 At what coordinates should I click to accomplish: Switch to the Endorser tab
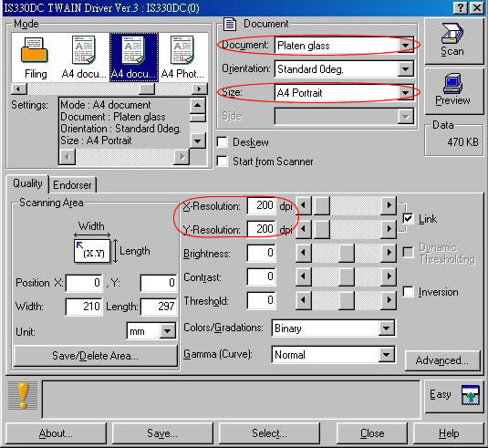click(x=72, y=185)
